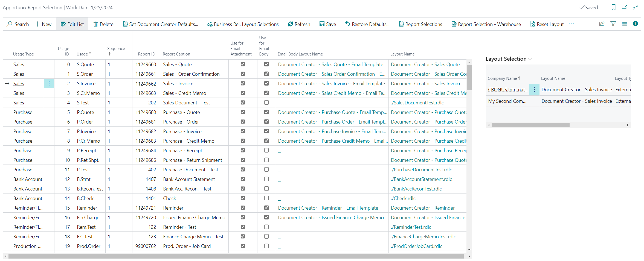Toggle the FactBox information icon
Viewport: 644px width, 261px height.
(636, 24)
